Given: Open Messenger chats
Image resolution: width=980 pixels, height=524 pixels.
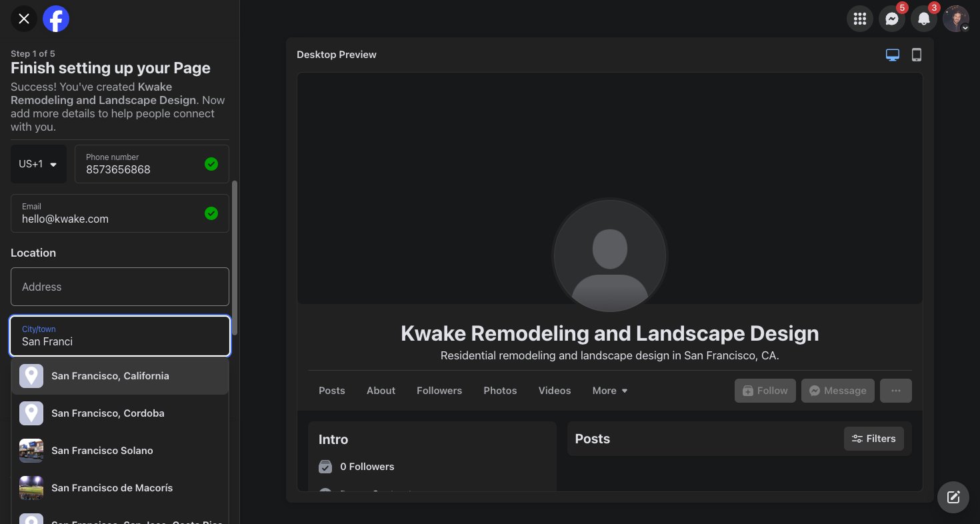Looking at the screenshot, I should point(892,19).
